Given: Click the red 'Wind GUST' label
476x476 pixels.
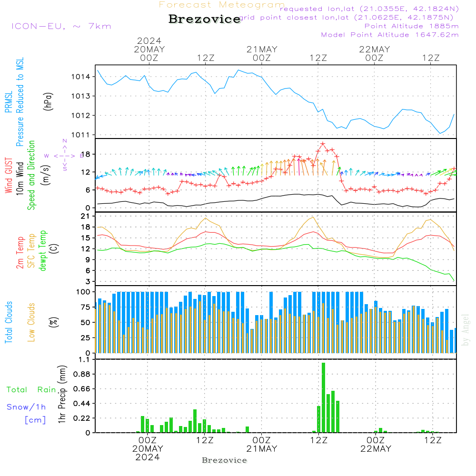Looking at the screenshot, I should click(x=9, y=176).
